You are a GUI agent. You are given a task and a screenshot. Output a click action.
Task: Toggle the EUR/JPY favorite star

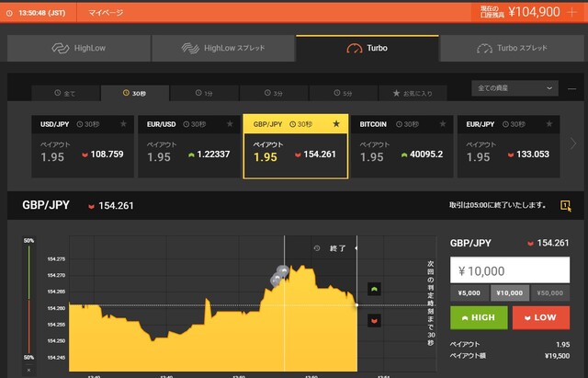coord(549,124)
